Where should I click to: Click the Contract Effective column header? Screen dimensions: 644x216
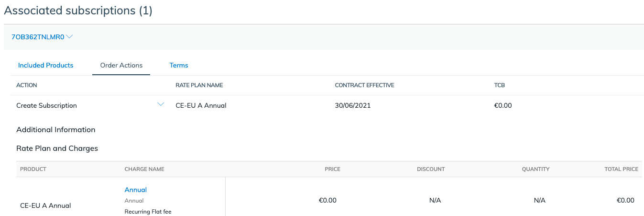click(x=364, y=85)
